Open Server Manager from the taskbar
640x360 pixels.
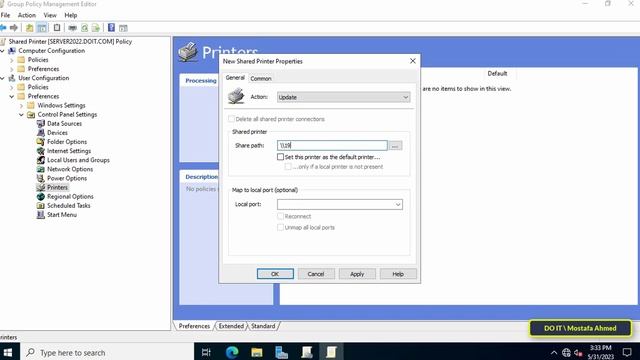click(x=282, y=352)
